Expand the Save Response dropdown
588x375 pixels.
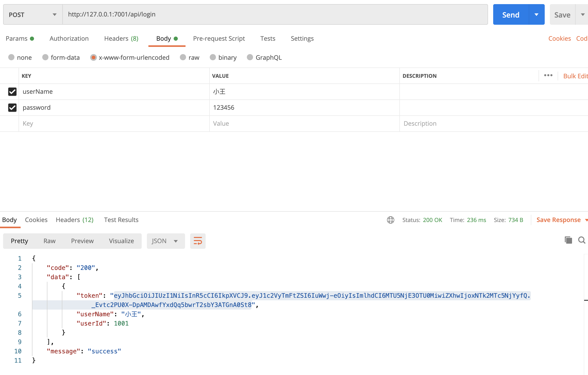coord(586,220)
